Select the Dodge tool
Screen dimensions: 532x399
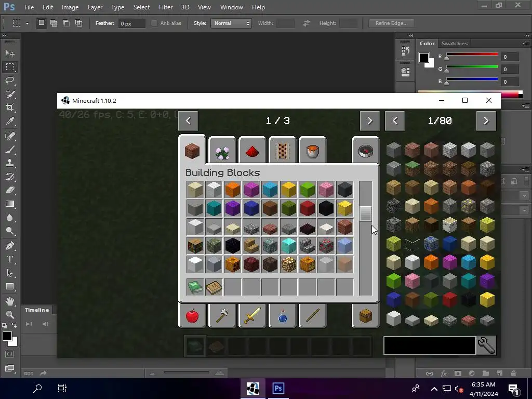(x=10, y=231)
